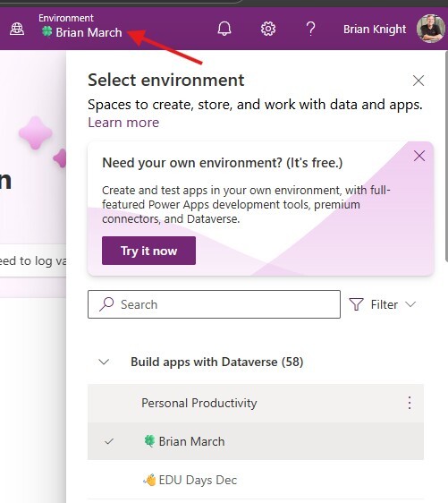Collapse Build apps with Dataverse group
The width and height of the screenshot is (448, 503).
point(104,362)
